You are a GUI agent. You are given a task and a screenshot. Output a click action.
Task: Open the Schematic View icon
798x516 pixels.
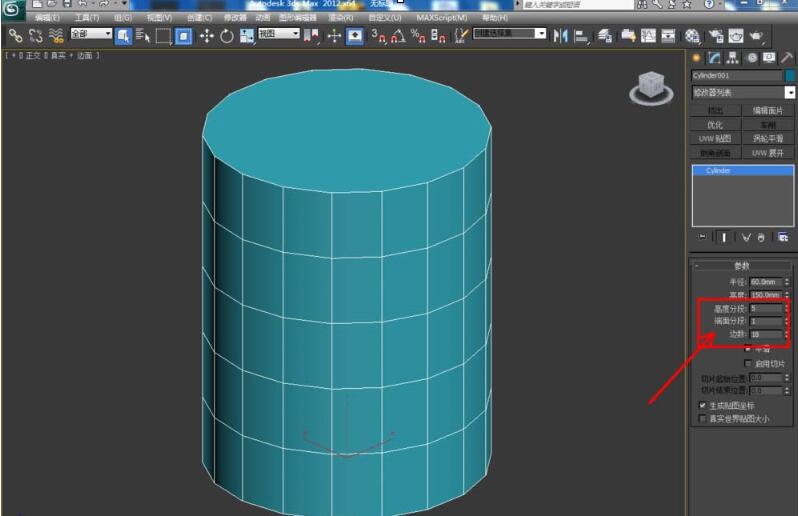click(668, 36)
